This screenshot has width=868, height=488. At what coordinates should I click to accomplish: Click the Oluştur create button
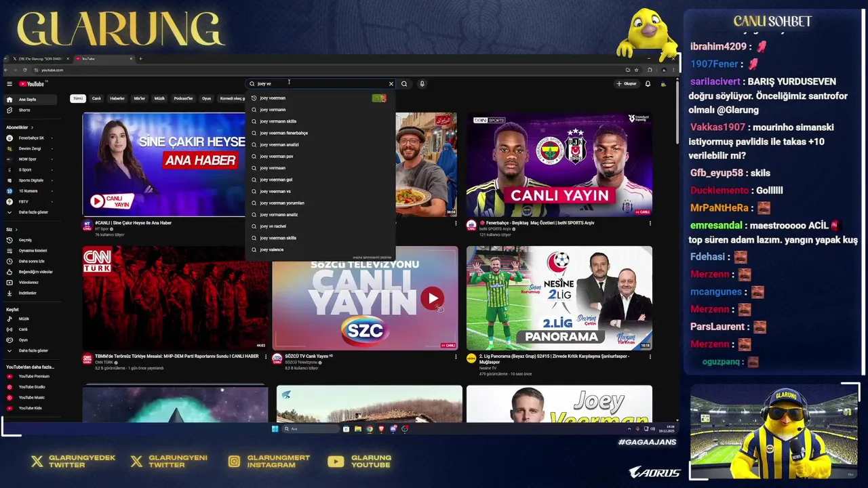[x=627, y=84]
